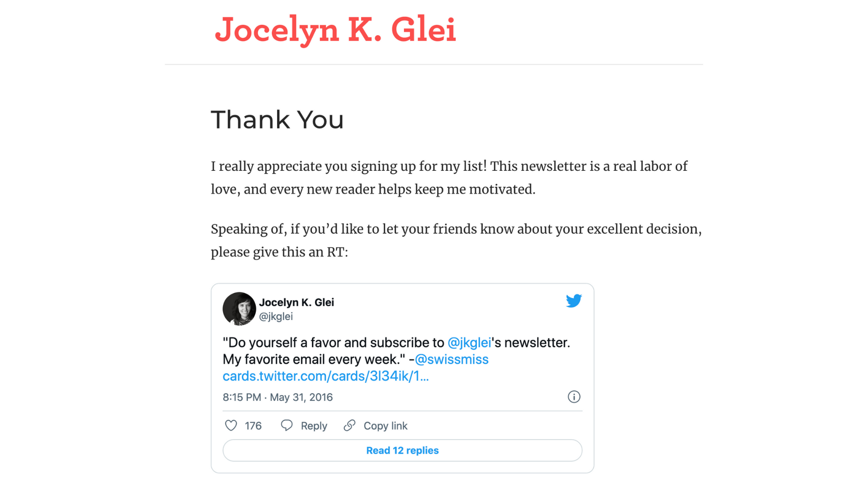
Task: Click the Read 12 replies button
Action: coord(402,450)
